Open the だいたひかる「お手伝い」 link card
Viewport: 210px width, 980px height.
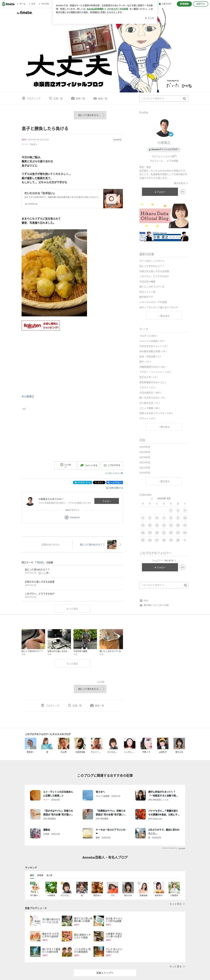point(72,199)
